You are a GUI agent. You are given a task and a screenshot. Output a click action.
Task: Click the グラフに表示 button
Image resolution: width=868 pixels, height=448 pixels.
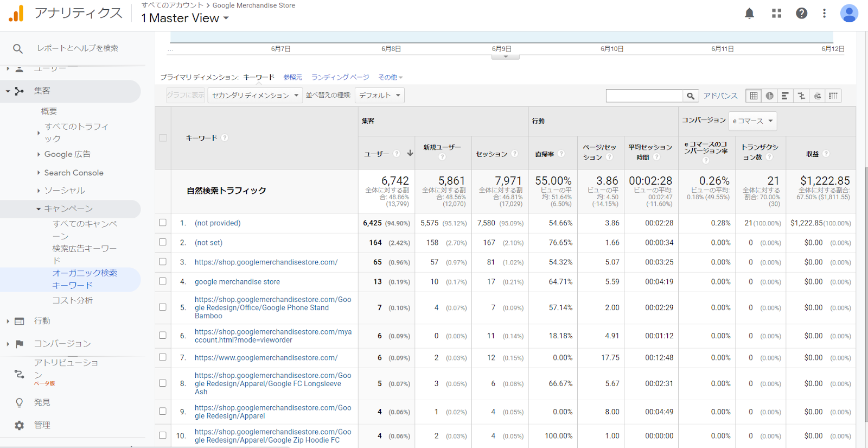[x=186, y=95]
